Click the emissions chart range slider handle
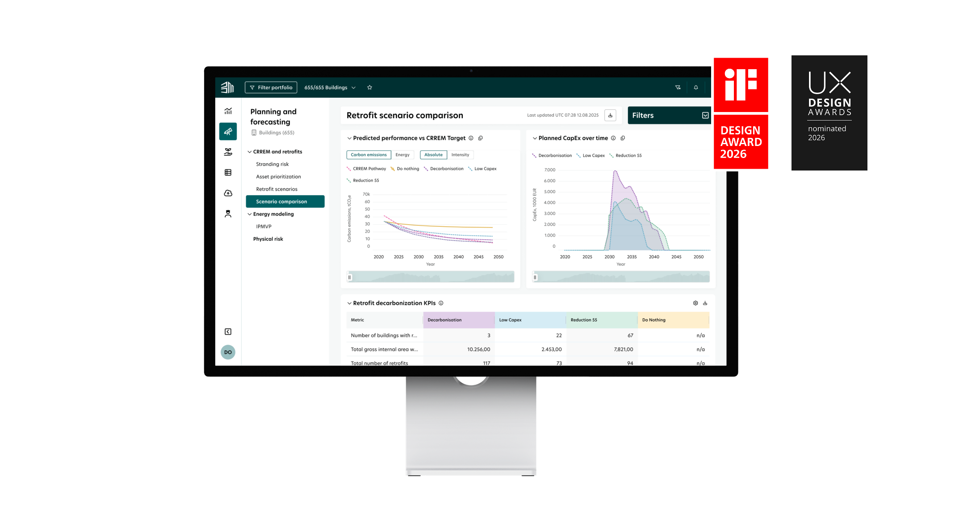This screenshot has width=980, height=516. 350,277
